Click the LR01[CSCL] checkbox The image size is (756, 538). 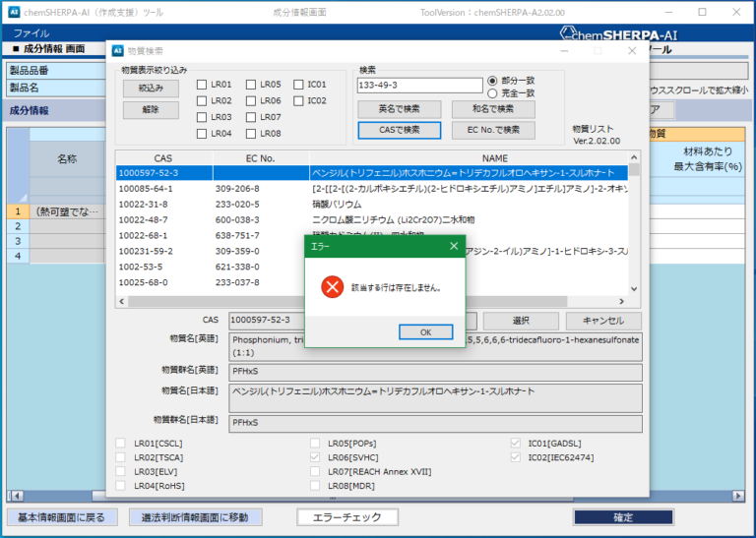tap(120, 444)
